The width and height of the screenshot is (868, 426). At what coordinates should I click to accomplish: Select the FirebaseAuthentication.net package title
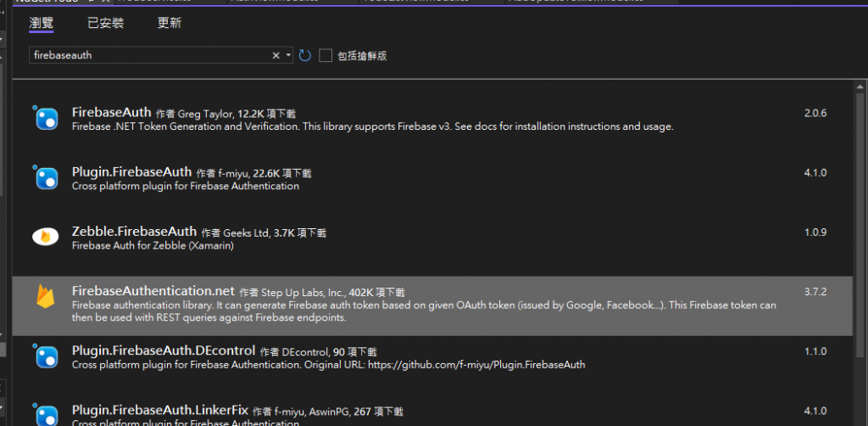tap(153, 290)
